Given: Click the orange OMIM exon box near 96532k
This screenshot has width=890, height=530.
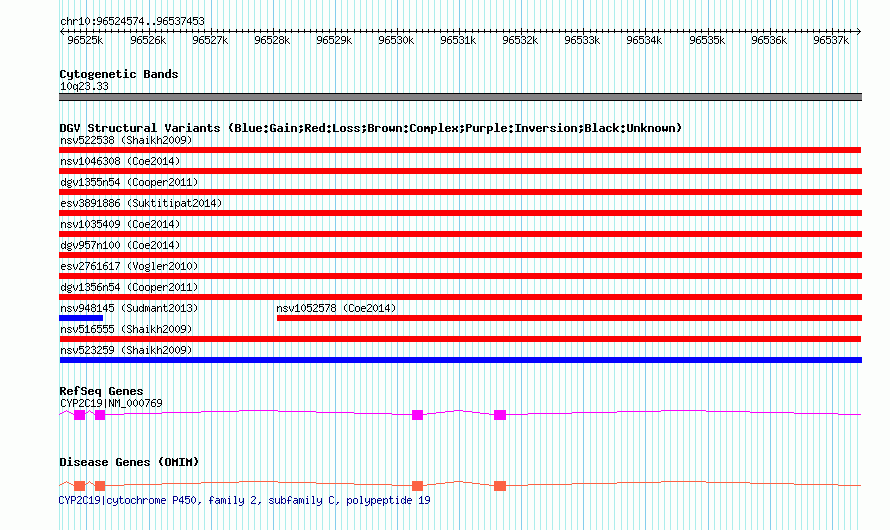Looking at the screenshot, I should (499, 486).
